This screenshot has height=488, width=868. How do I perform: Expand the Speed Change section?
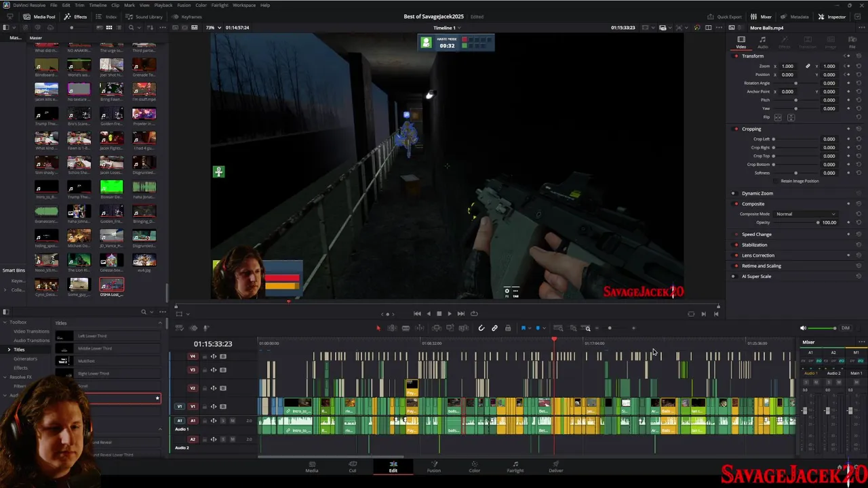[756, 235]
